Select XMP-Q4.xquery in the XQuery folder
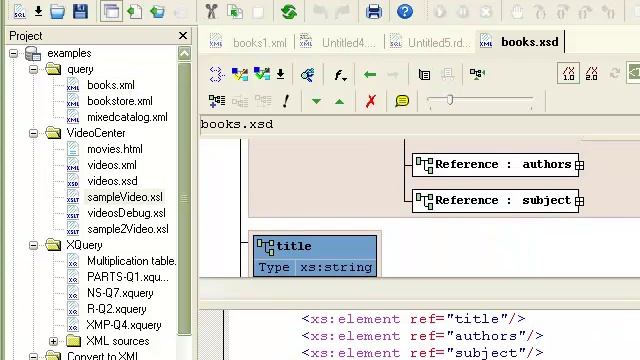Screen dimensions: 640x360 (124, 325)
